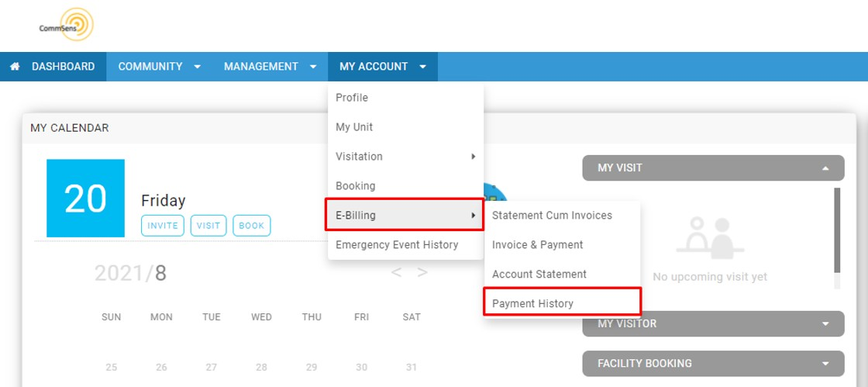Viewport: 868px width, 387px height.
Task: Click the My Visit panel scrollbar
Action: tap(837, 237)
